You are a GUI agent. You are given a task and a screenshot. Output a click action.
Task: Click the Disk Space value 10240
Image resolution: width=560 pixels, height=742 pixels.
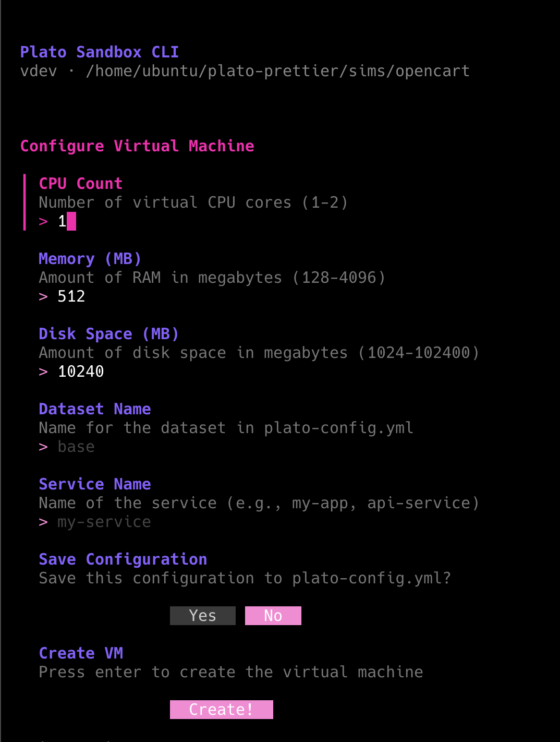pyautogui.click(x=81, y=372)
